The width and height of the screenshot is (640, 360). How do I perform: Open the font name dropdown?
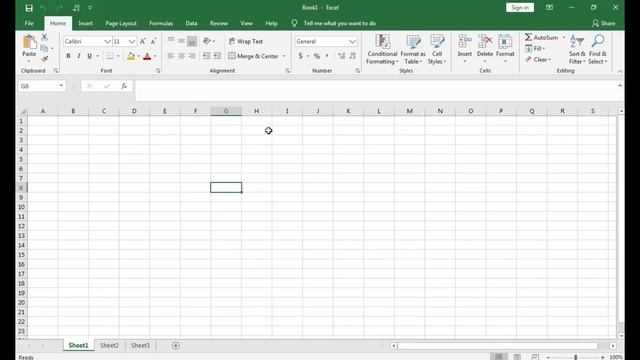(x=107, y=41)
